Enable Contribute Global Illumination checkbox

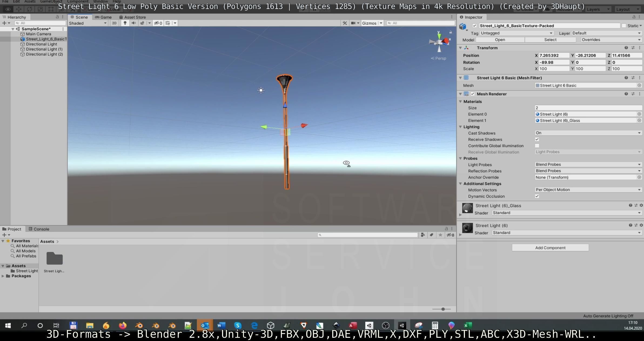(537, 146)
